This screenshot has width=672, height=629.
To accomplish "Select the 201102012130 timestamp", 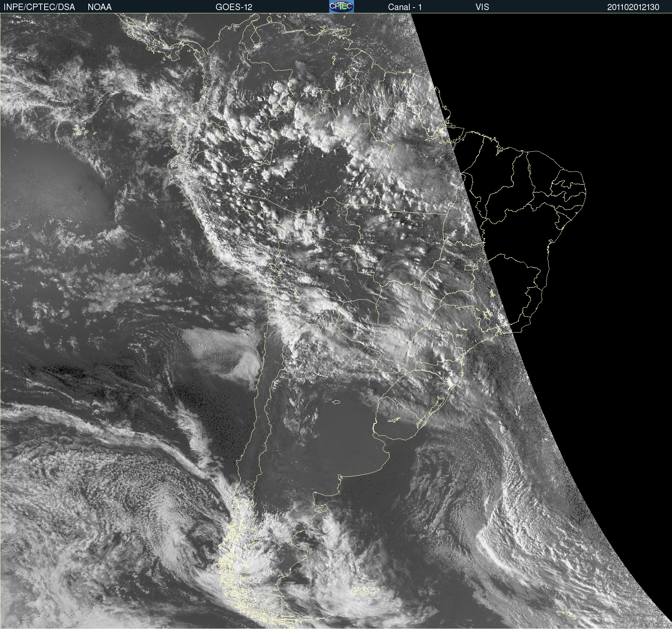I will pos(633,7).
